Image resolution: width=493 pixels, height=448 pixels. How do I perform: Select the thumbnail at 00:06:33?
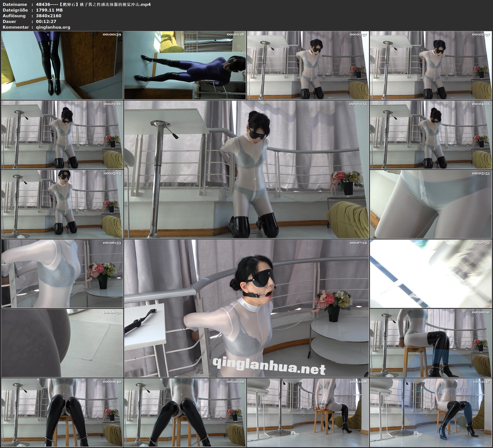coord(62,273)
